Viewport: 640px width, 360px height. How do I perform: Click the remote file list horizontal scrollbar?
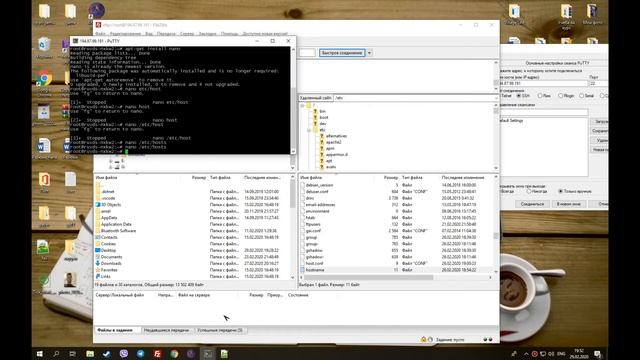(369, 278)
